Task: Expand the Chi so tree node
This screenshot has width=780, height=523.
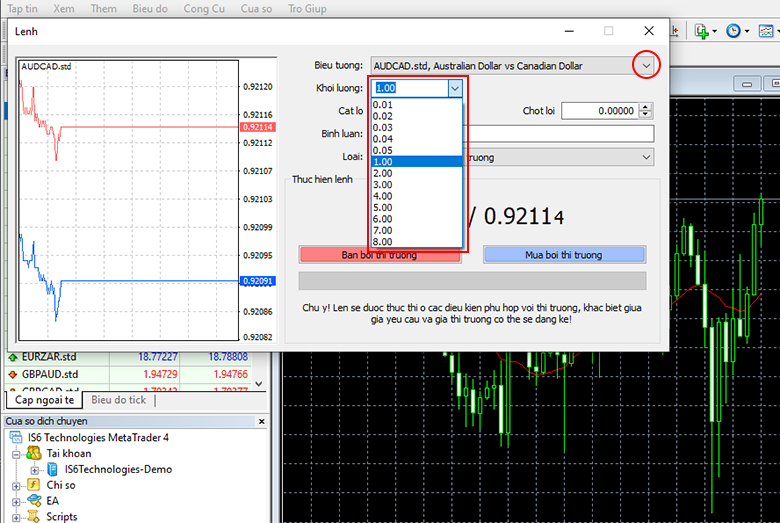Action: [16, 486]
